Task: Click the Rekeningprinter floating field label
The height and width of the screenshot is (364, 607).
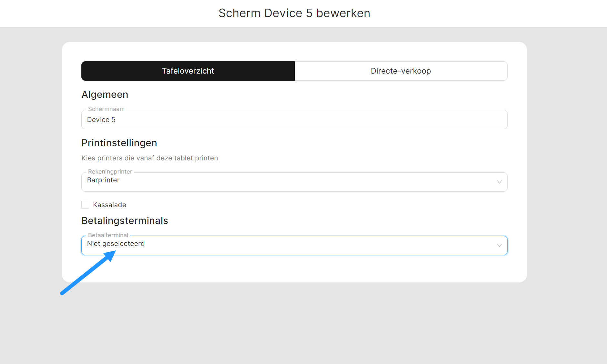Action: [x=110, y=172]
